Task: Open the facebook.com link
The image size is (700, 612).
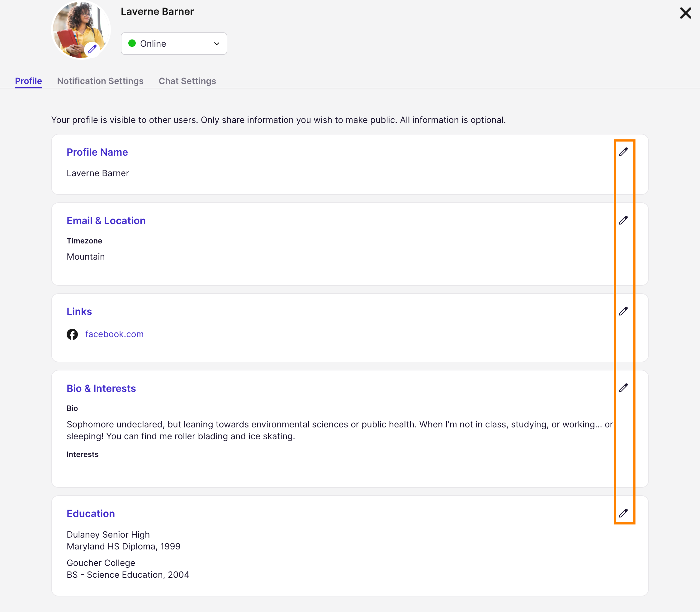Action: click(115, 334)
